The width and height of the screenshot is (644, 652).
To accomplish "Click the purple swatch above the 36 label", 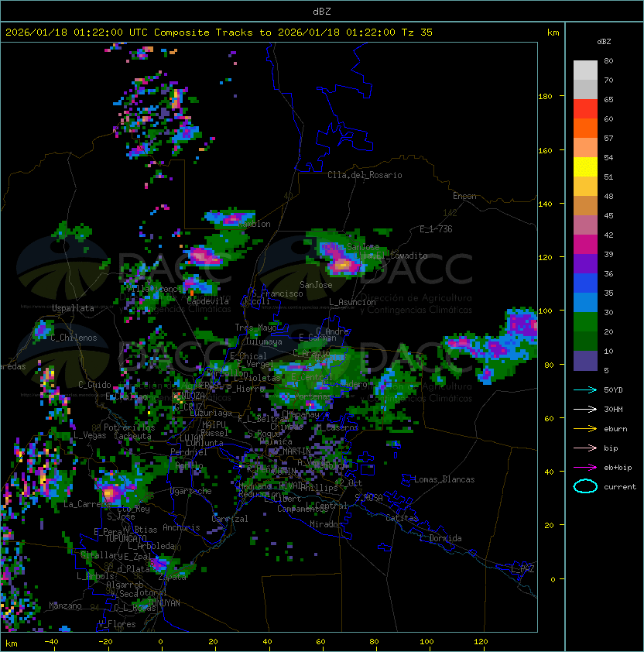I will (585, 264).
